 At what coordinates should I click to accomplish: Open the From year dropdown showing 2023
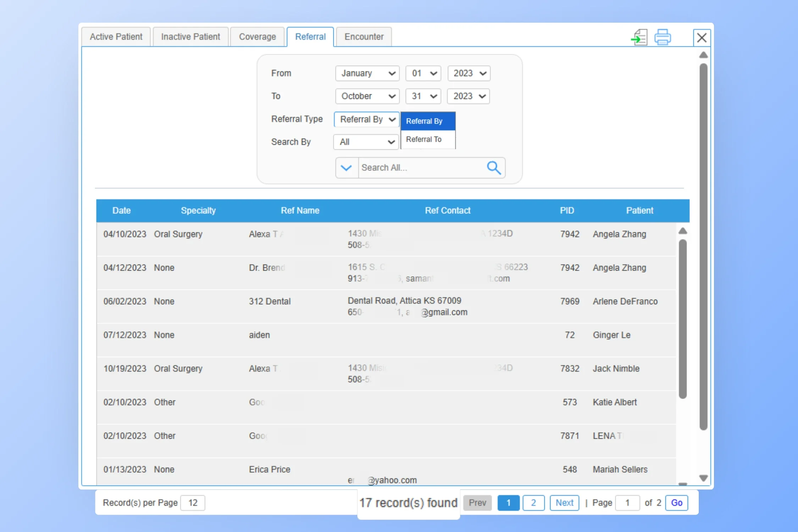pos(469,73)
